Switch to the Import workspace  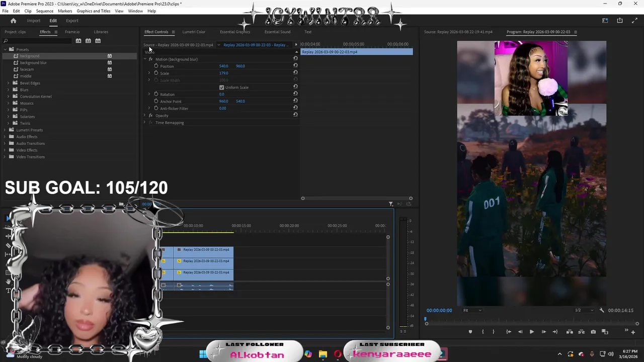pyautogui.click(x=34, y=21)
